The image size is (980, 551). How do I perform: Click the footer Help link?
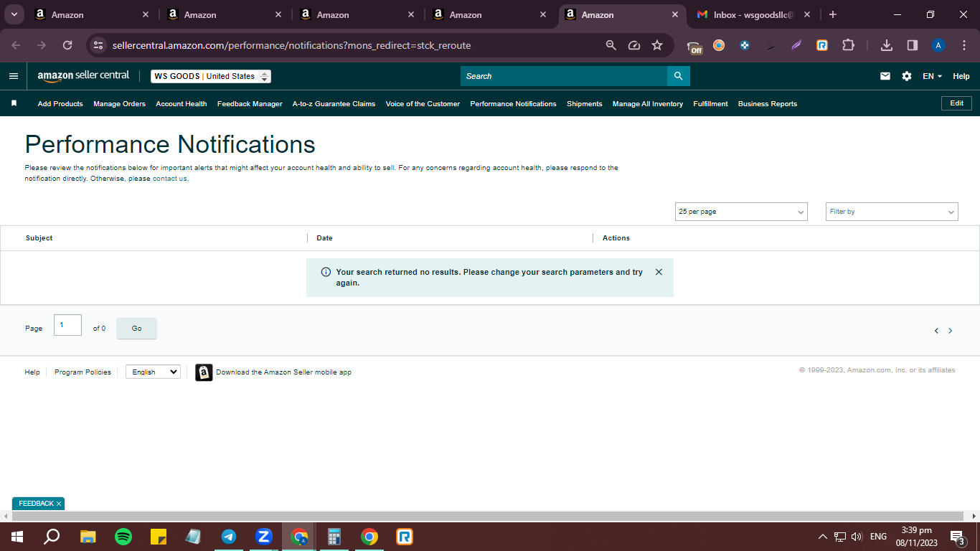coord(32,372)
